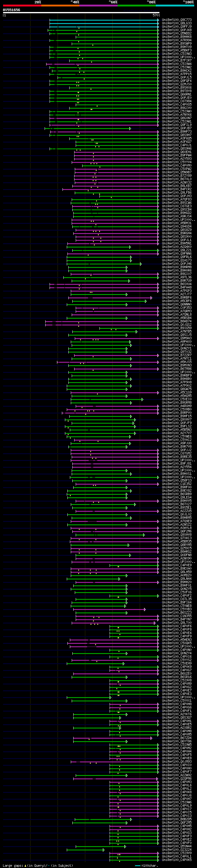
Task: Open hit label UniRef100_Q5SN44
Action: pos(177,846)
